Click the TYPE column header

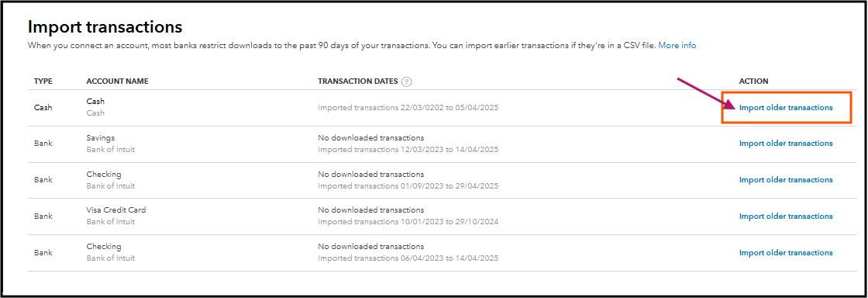(43, 81)
